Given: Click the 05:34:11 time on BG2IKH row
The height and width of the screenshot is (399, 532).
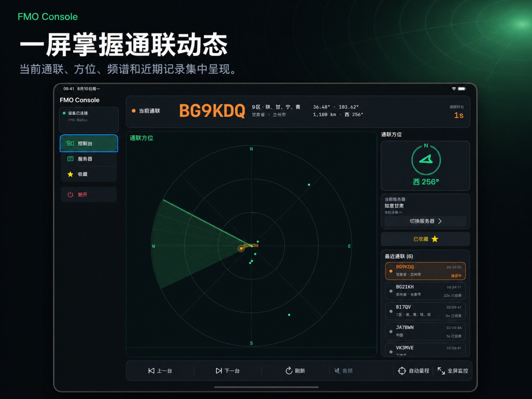Looking at the screenshot, I should click(x=454, y=287).
